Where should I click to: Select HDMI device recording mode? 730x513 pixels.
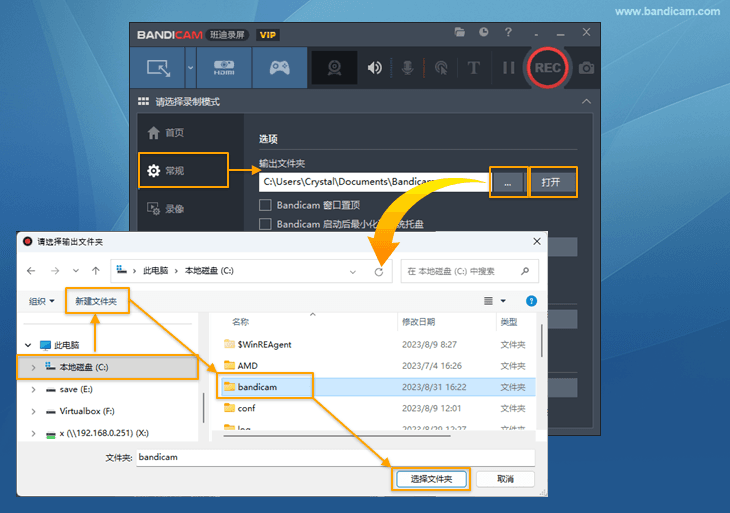click(x=224, y=68)
